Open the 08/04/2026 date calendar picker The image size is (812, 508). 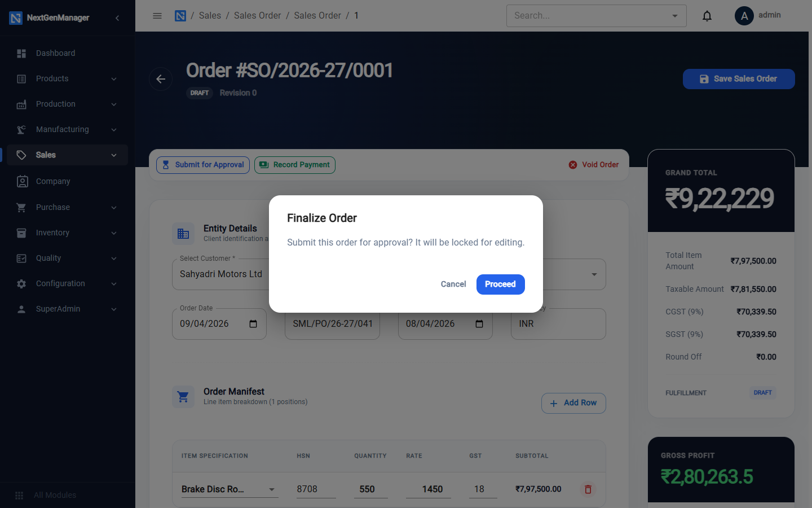pos(479,324)
